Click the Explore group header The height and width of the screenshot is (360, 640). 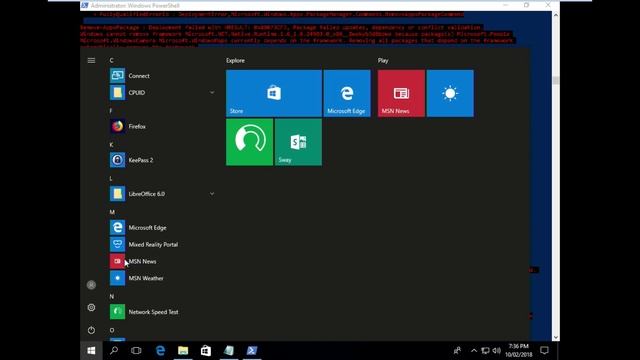pos(236,60)
